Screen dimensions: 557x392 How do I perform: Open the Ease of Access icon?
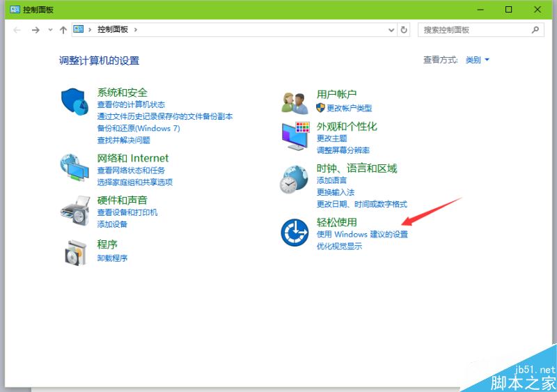294,232
